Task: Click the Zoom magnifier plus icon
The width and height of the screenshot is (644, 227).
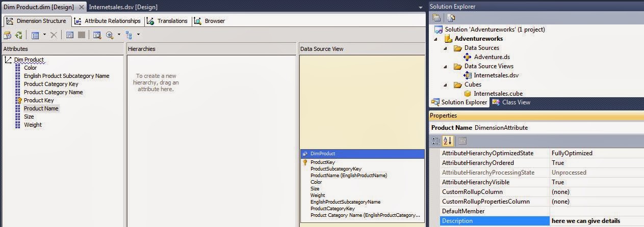Action: click(x=109, y=35)
